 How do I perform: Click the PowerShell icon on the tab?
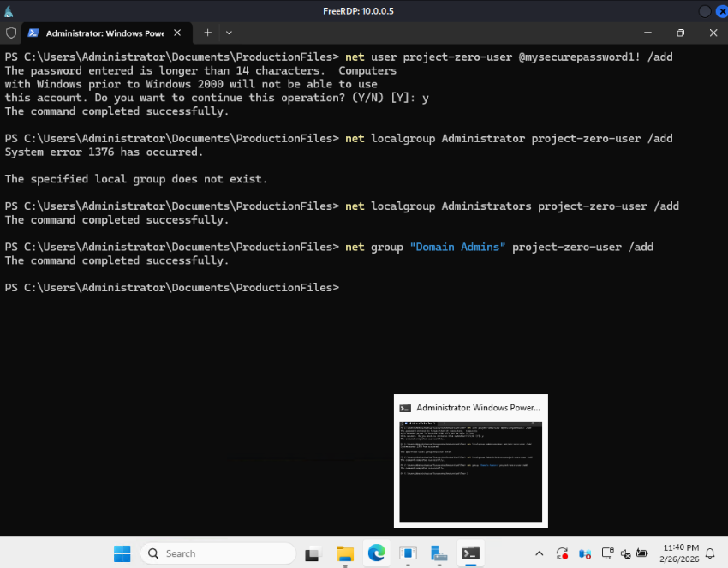pos(33,33)
